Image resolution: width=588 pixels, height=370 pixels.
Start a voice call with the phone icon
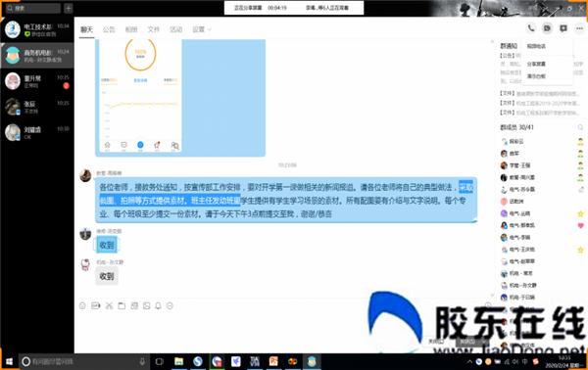point(531,28)
